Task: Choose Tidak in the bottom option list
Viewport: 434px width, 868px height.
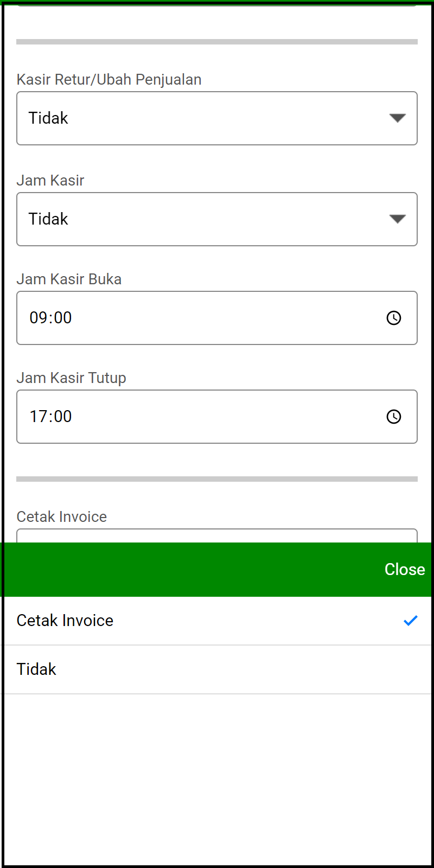Action: 36,669
